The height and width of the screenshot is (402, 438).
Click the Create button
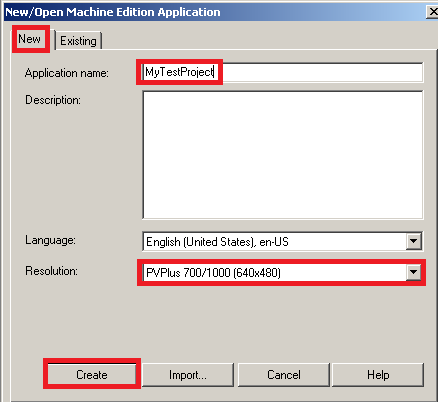tap(92, 375)
